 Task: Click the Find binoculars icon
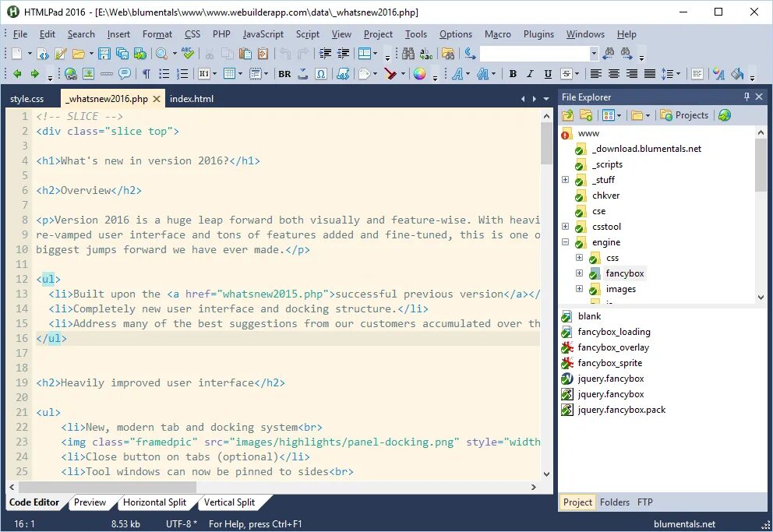(x=408, y=53)
